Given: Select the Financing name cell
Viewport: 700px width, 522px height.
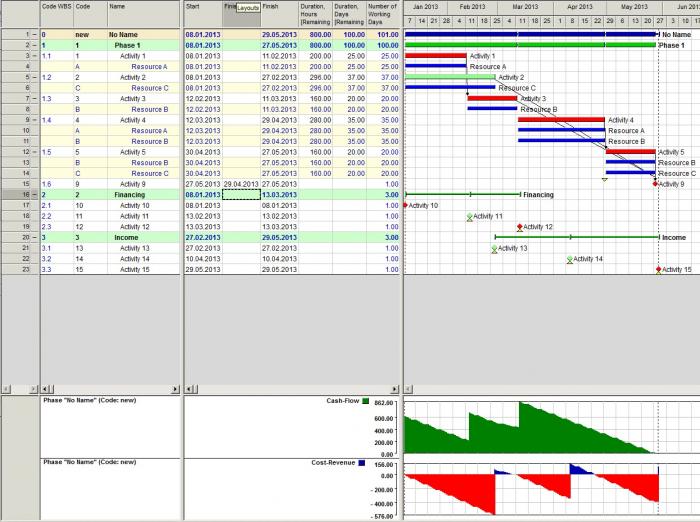Looking at the screenshot, I should [x=143, y=195].
